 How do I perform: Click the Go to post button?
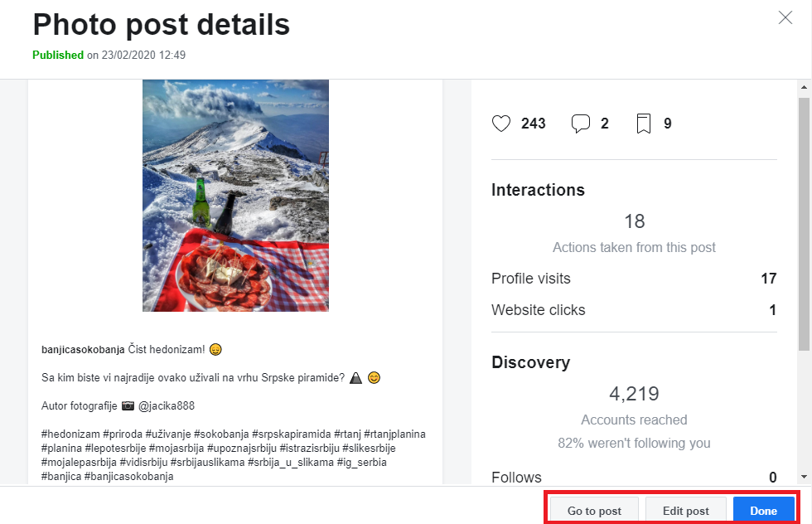point(594,511)
